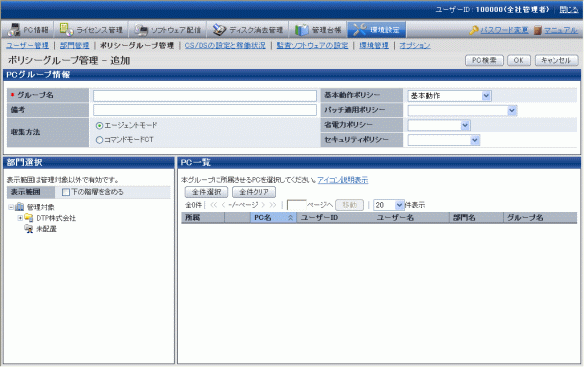The height and width of the screenshot is (367, 584).
Task: Click the key icon for password change
Action: click(474, 30)
